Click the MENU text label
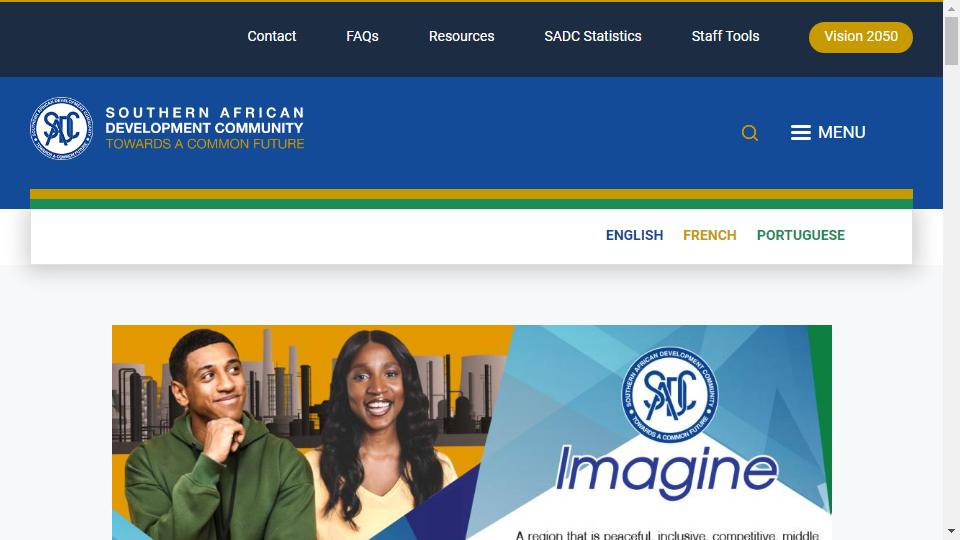The image size is (960, 540). (842, 133)
